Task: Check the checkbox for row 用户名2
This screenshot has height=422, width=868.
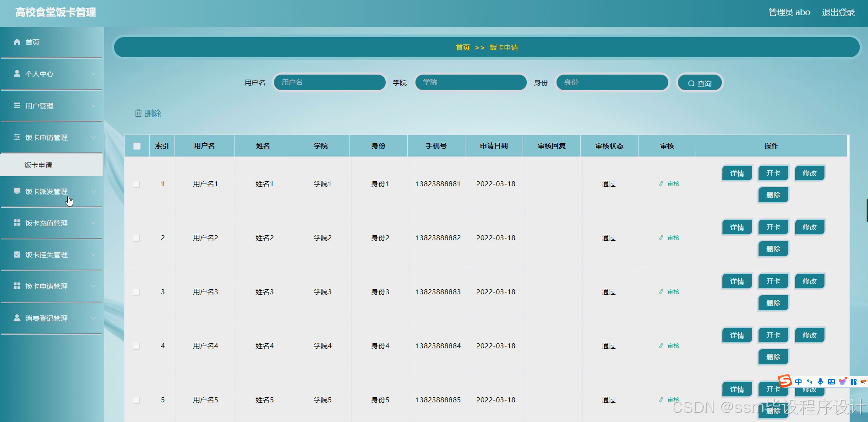Action: click(x=136, y=238)
